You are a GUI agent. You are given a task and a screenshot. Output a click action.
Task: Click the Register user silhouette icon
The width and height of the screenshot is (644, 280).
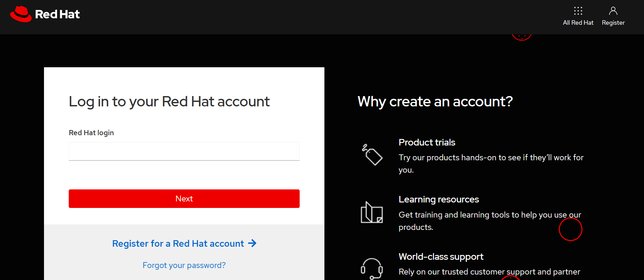[x=613, y=11]
